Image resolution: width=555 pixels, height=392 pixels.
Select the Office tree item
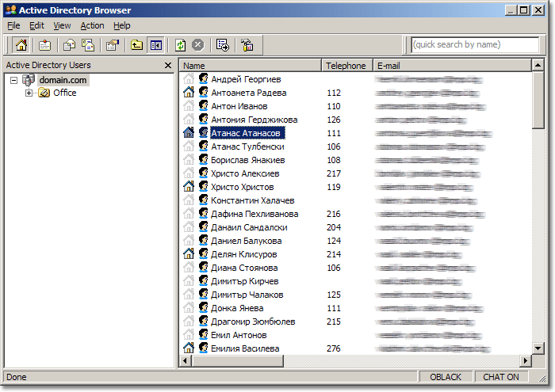(x=65, y=93)
